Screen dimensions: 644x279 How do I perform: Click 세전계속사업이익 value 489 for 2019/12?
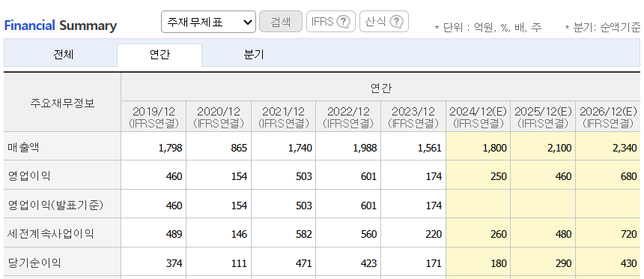point(174,234)
